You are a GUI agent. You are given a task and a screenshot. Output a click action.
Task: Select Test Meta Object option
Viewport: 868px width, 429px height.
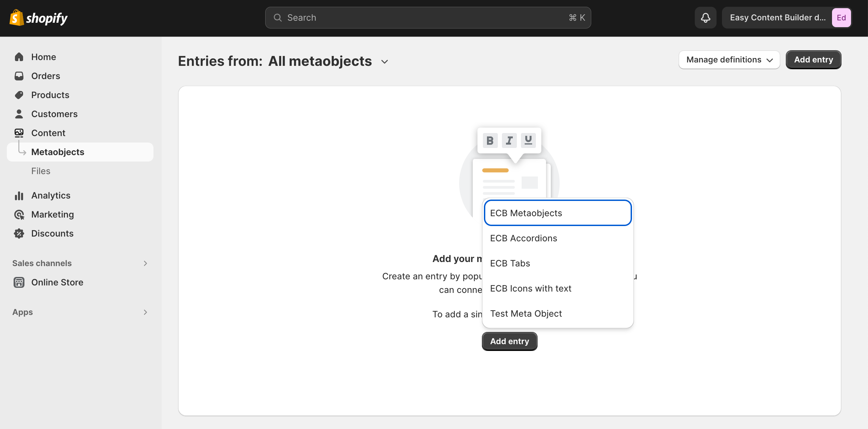pos(558,314)
